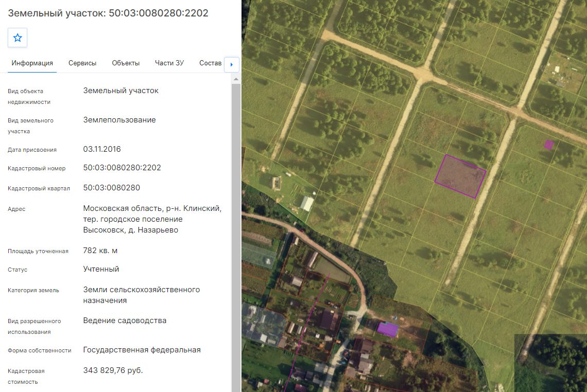Click the Кадастровый квартал value 50:03:0080280
The height and width of the screenshot is (392, 587).
[112, 188]
